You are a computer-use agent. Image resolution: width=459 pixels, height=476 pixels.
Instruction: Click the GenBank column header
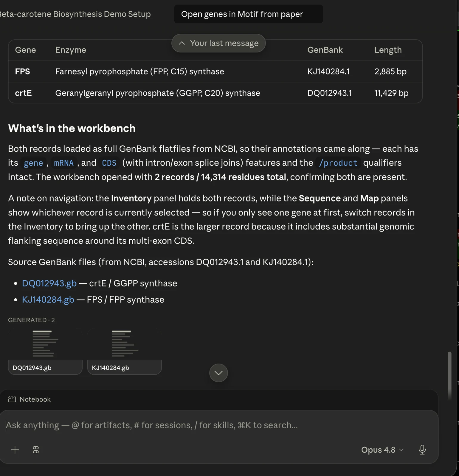(x=325, y=50)
